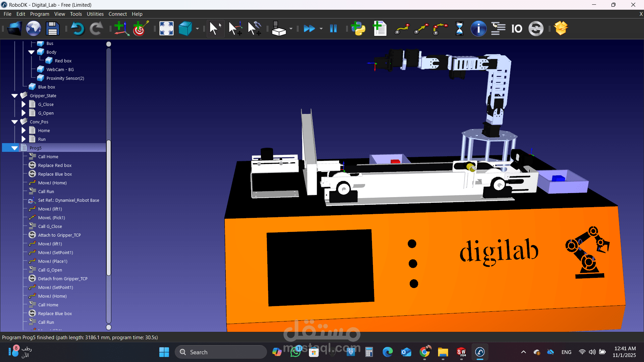Collapse the Body tree node
The width and height of the screenshot is (644, 362).
32,52
